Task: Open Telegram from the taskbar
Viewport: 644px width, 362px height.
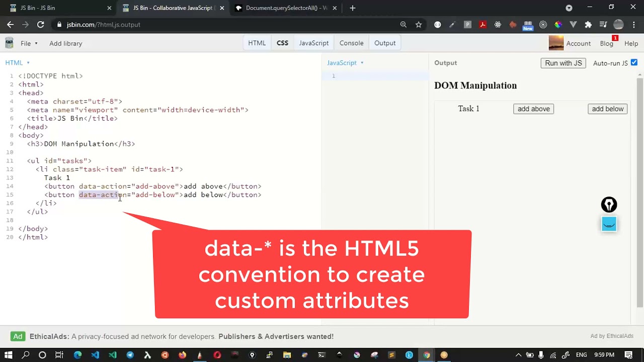Action: pyautogui.click(x=130, y=355)
